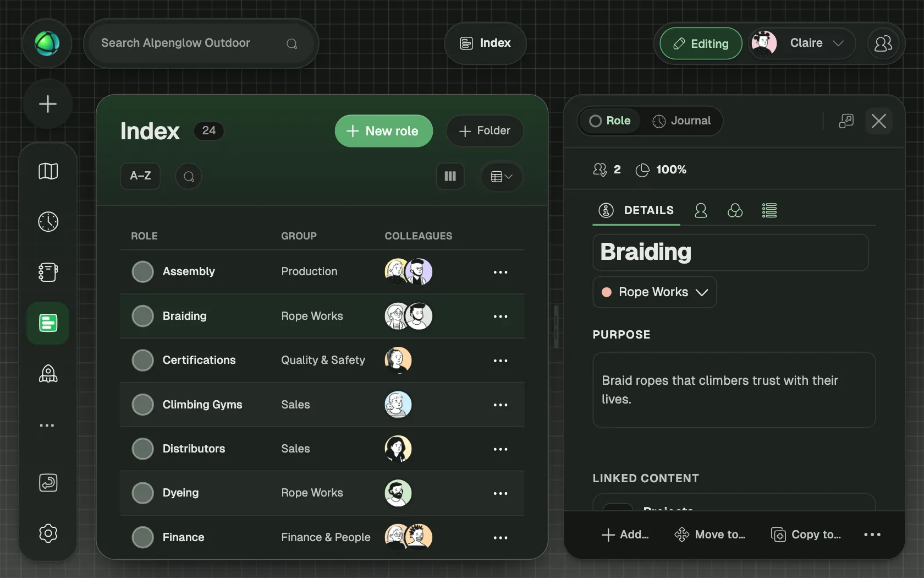Add a new Folder
The height and width of the screenshot is (578, 924).
coord(485,131)
